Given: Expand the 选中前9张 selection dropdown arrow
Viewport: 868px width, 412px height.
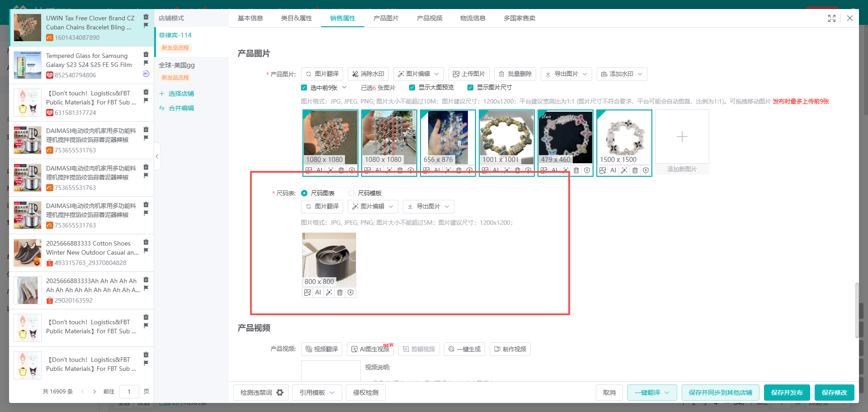Looking at the screenshot, I should coord(344,87).
